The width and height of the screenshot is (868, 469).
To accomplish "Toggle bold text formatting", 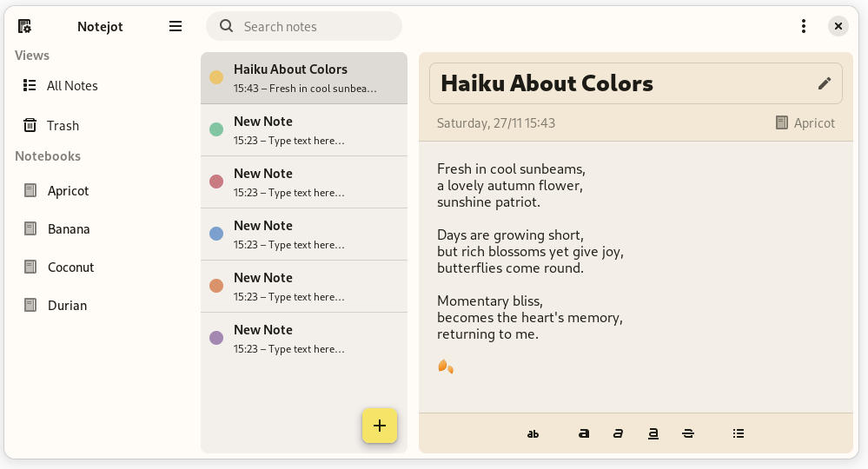I will (x=584, y=433).
